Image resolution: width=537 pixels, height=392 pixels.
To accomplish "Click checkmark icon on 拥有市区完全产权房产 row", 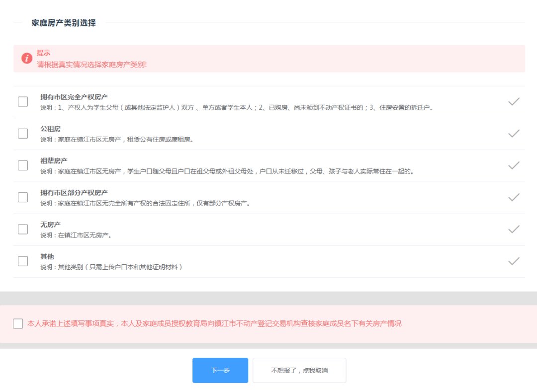I will tap(514, 102).
